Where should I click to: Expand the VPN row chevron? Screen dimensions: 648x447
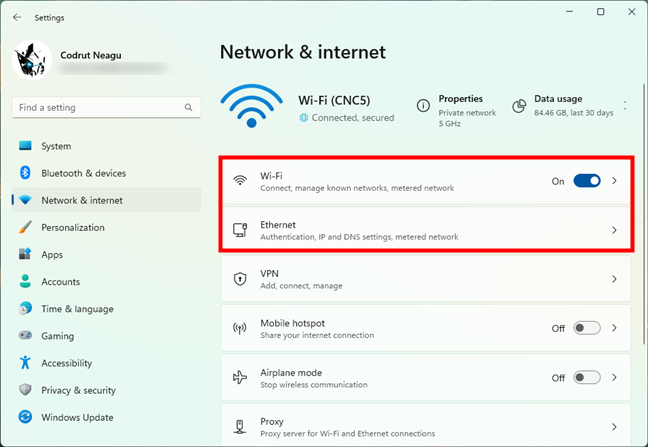(615, 279)
